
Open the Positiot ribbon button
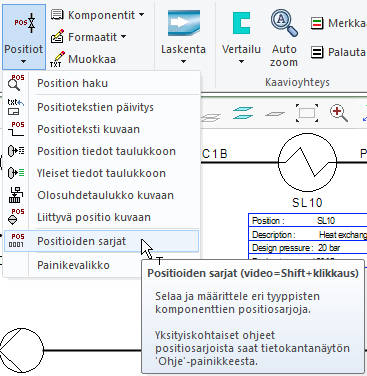[x=24, y=36]
